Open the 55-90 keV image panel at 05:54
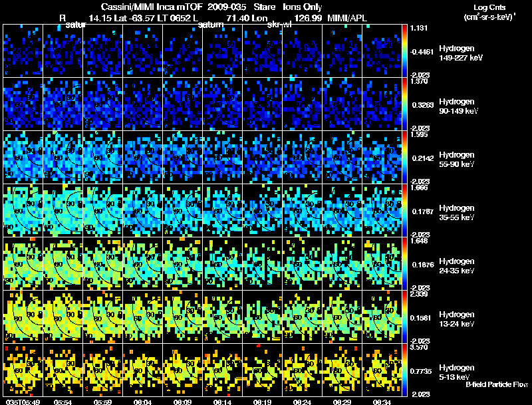 click(63, 157)
